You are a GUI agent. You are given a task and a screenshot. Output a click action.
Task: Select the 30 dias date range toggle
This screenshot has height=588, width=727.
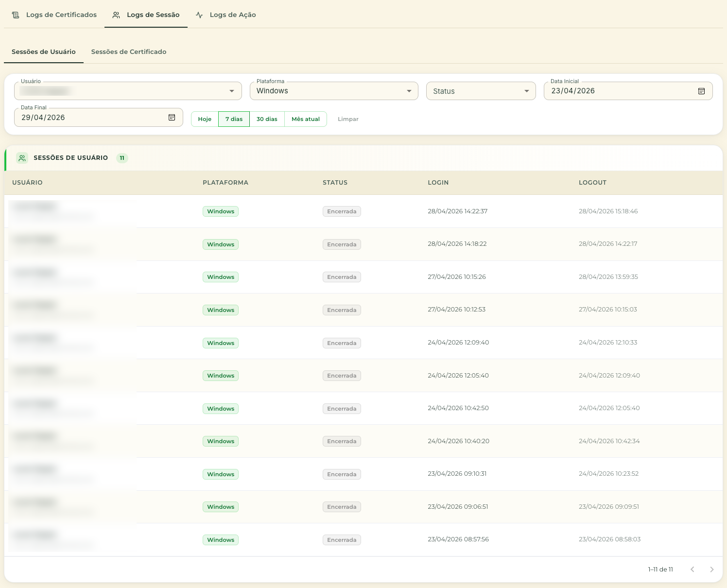pyautogui.click(x=267, y=119)
